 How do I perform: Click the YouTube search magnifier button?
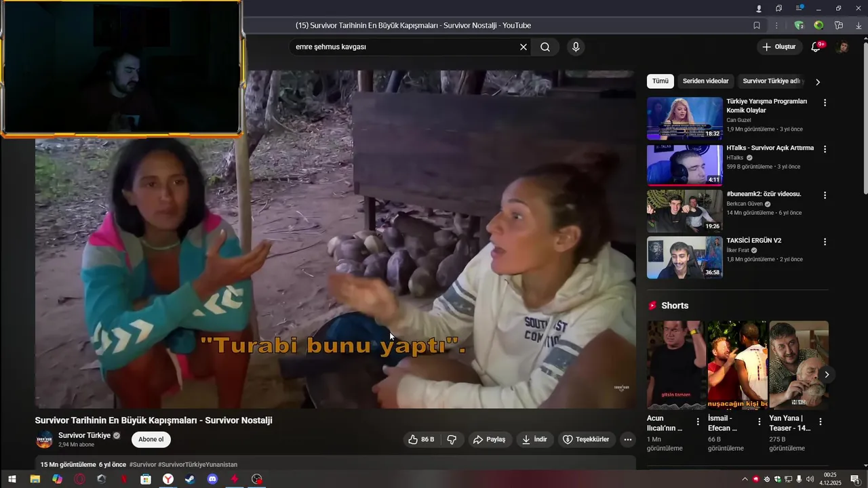545,47
